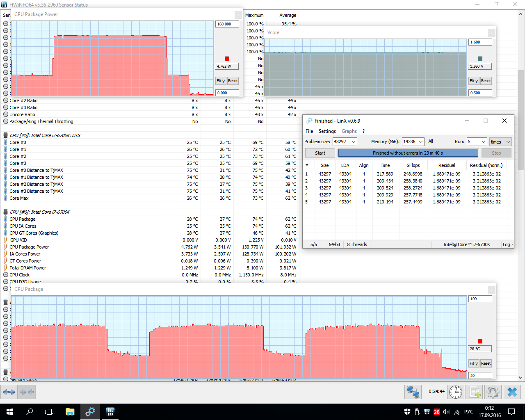
Task: Switch to HWiNFO gear icon on taskbar
Action: coord(90,412)
